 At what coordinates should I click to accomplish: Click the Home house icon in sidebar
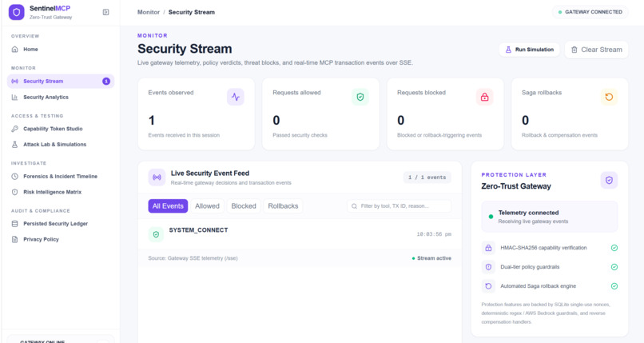click(x=15, y=50)
